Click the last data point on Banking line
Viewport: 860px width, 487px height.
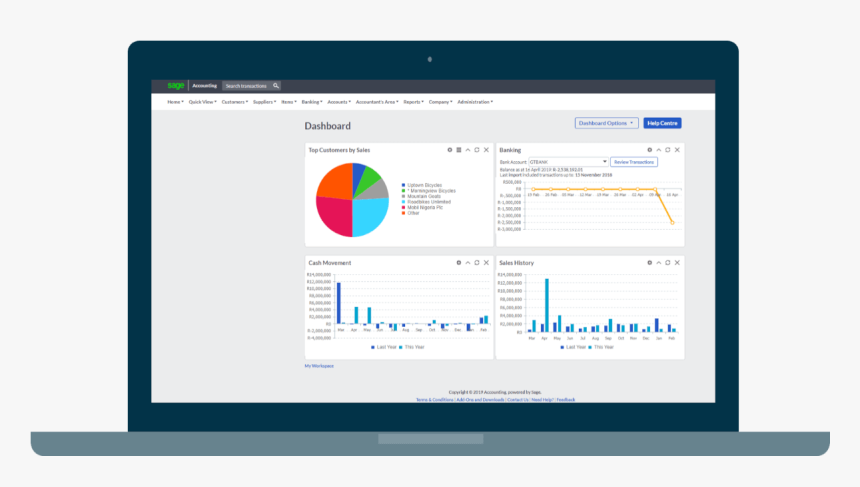coord(672,223)
